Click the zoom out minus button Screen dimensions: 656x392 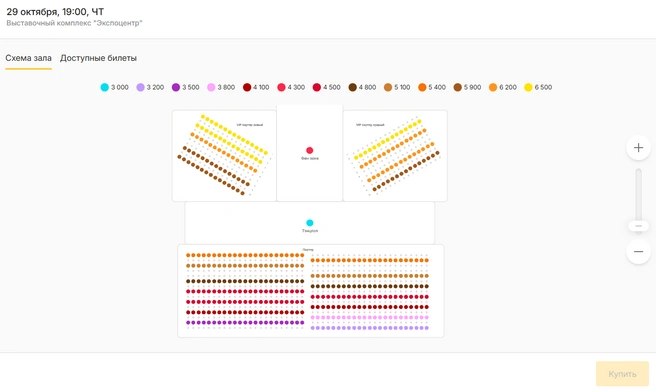point(638,251)
